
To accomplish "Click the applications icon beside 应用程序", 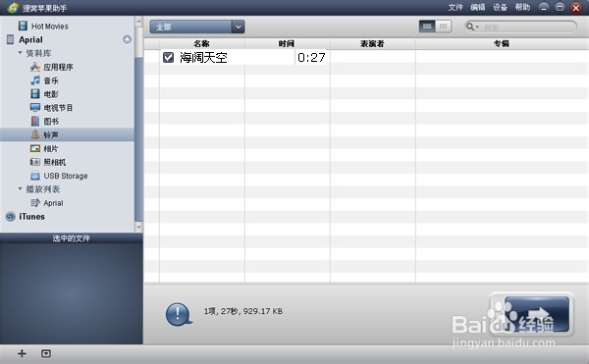I will pyautogui.click(x=35, y=67).
